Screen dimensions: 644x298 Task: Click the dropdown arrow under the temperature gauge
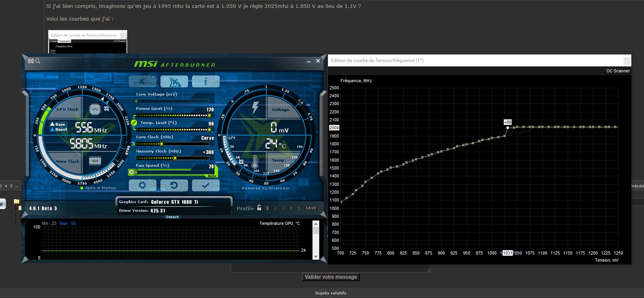pos(303,182)
